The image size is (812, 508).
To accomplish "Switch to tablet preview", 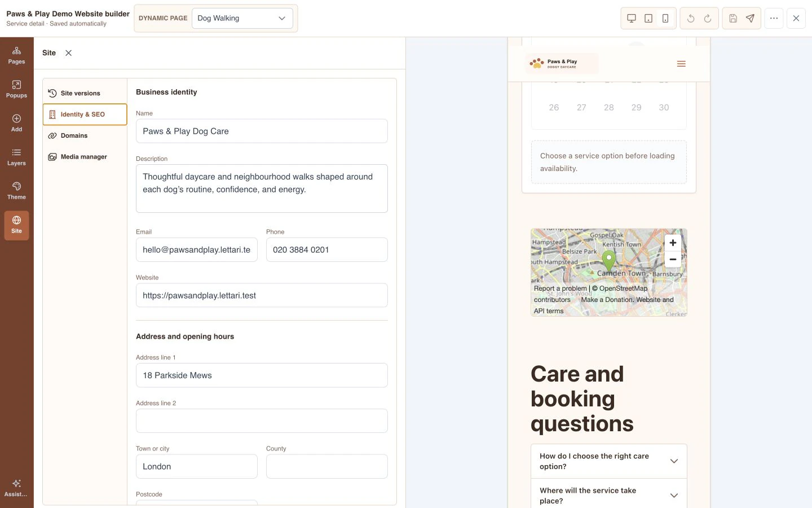I will pyautogui.click(x=648, y=18).
